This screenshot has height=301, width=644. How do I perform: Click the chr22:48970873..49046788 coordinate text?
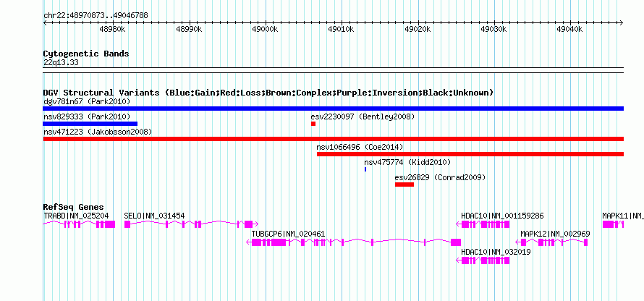[96, 16]
